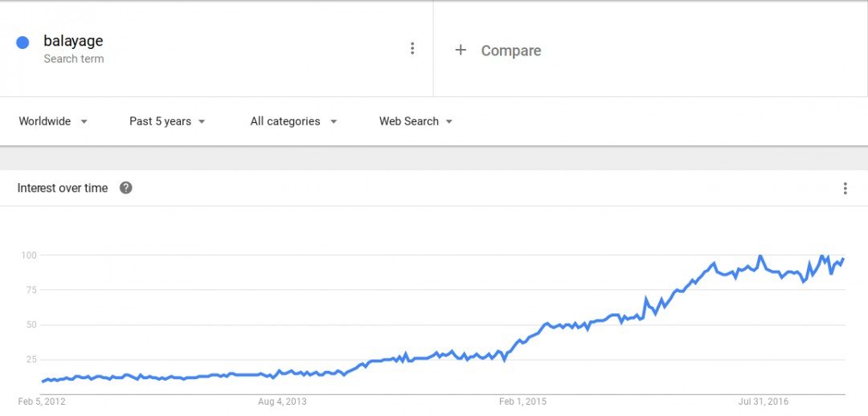Image resolution: width=868 pixels, height=416 pixels.
Task: Click the plus icon beside Compare
Action: click(x=461, y=51)
